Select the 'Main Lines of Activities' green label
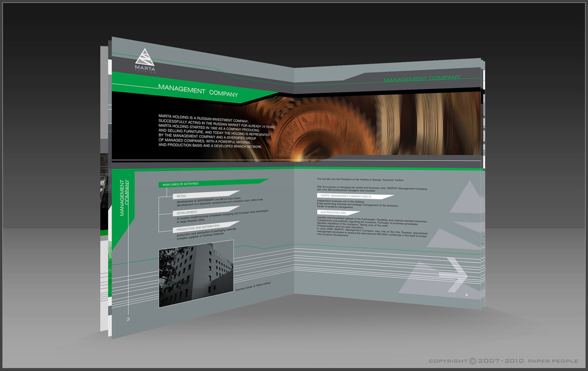 (181, 184)
